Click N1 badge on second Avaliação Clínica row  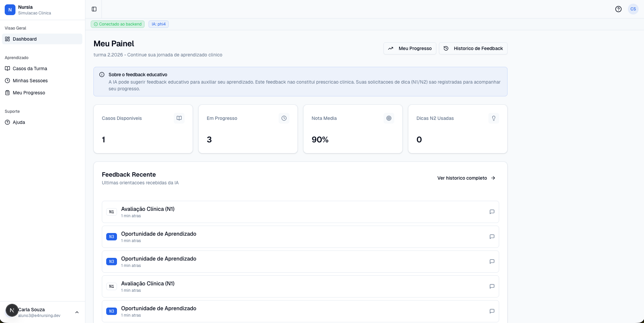[x=112, y=286]
